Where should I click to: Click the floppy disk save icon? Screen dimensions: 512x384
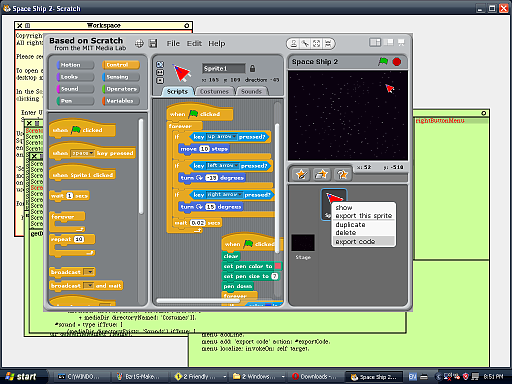point(153,44)
